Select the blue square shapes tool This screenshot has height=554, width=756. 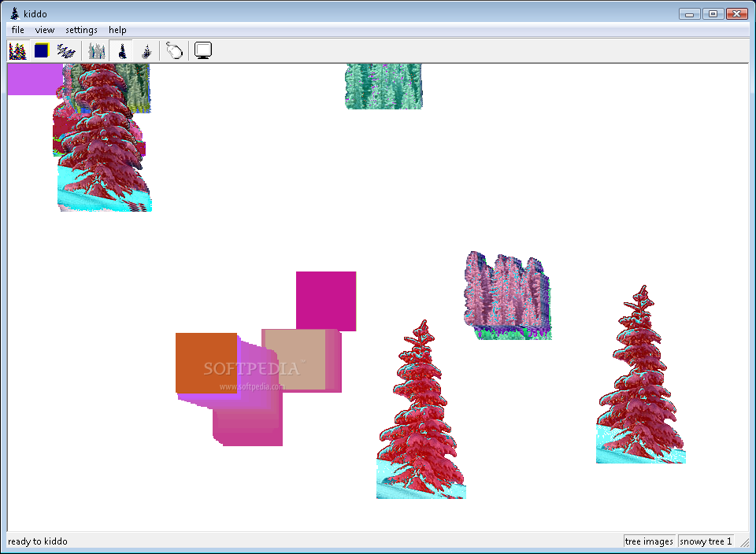[42, 50]
